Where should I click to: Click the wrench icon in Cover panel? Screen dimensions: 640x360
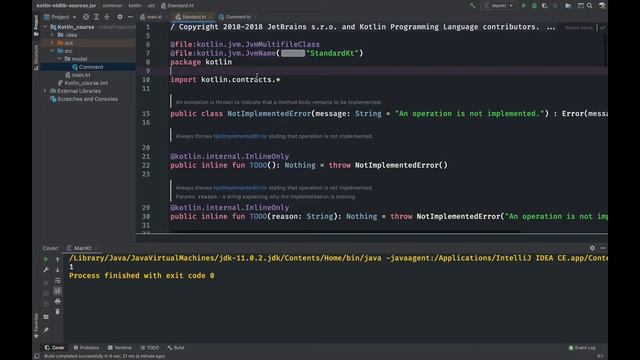click(46, 270)
